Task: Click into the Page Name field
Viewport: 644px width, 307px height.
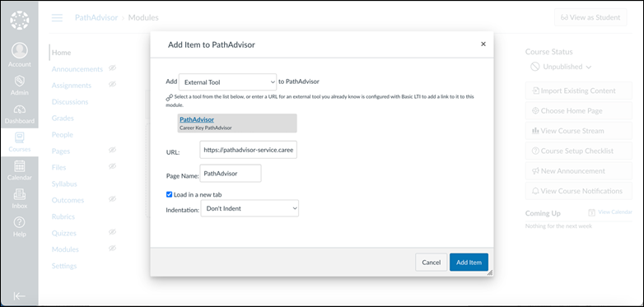Action: tap(231, 173)
